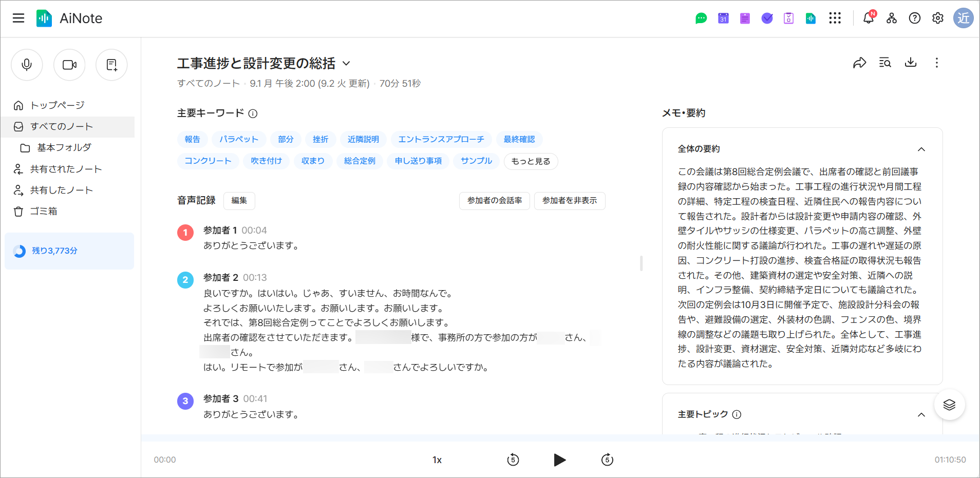Click the audio progress bar above player

(560, 438)
